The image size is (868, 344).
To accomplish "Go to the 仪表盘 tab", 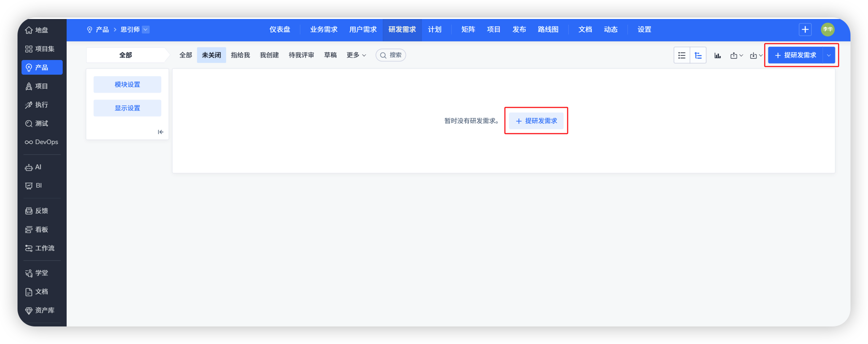I will 280,30.
